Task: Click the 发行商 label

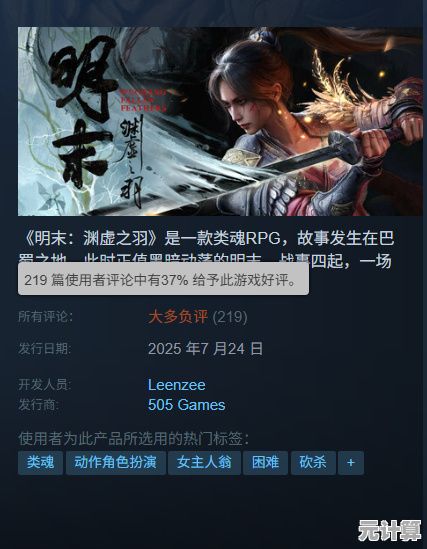Action: [38, 405]
